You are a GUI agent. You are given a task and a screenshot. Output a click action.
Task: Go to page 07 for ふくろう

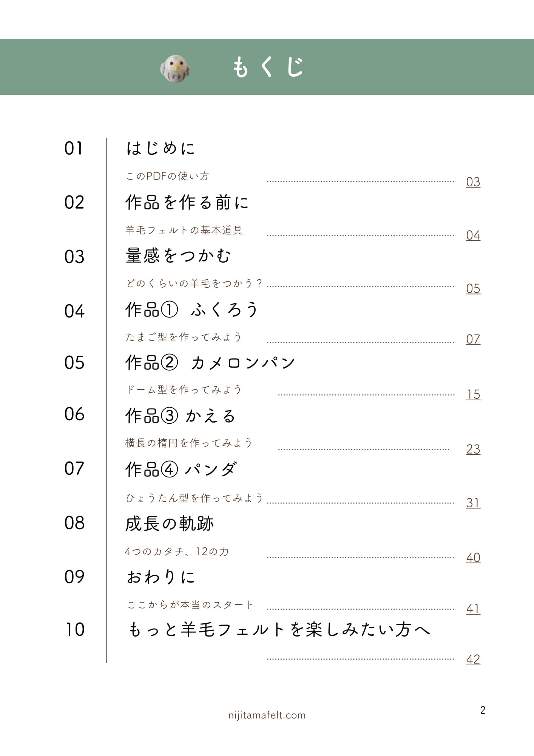[473, 339]
